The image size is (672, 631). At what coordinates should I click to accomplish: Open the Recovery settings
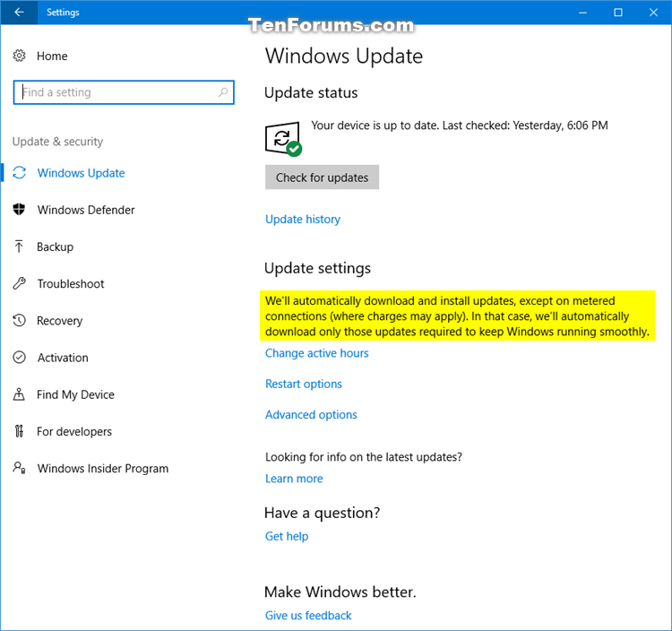[59, 321]
